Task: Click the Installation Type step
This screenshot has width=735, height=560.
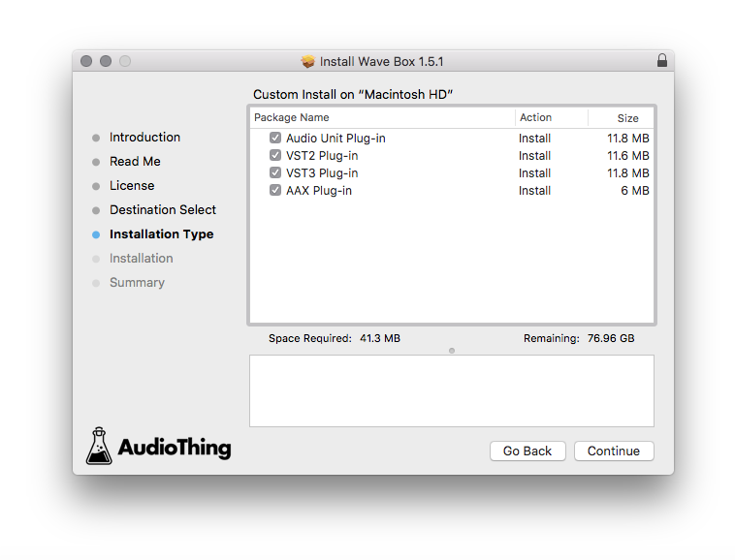Action: [161, 234]
